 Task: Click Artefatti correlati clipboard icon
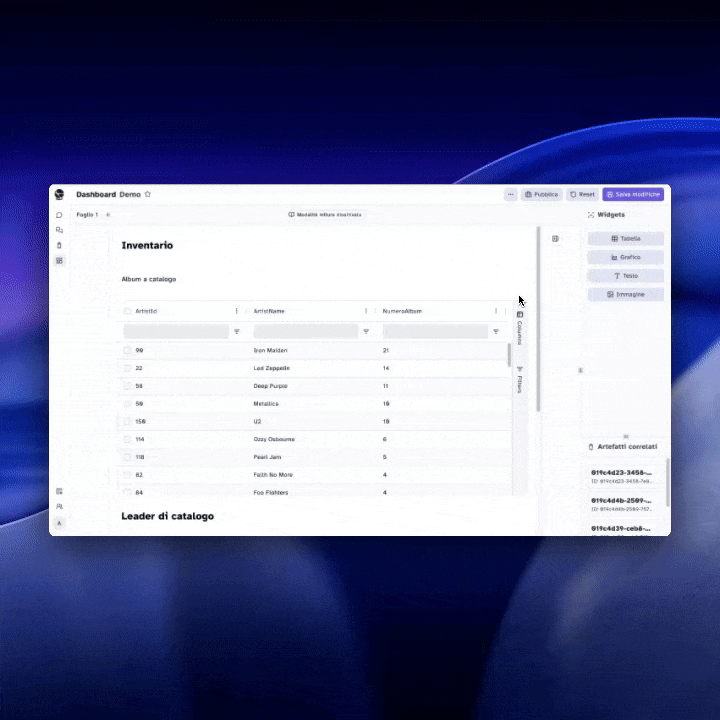591,447
